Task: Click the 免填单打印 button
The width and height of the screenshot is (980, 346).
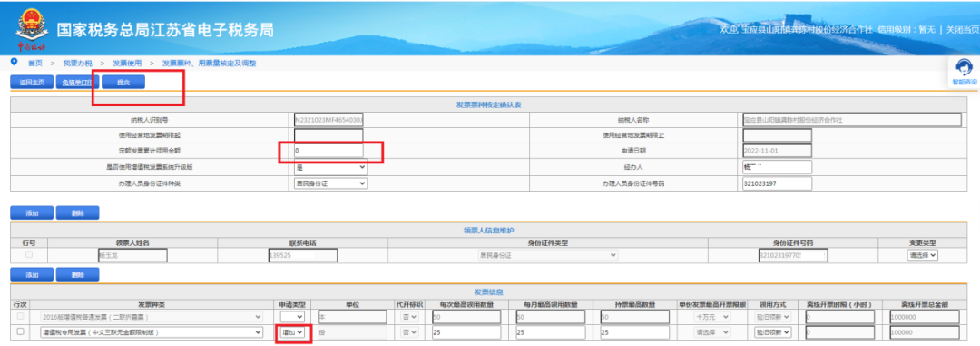Action: click(77, 82)
